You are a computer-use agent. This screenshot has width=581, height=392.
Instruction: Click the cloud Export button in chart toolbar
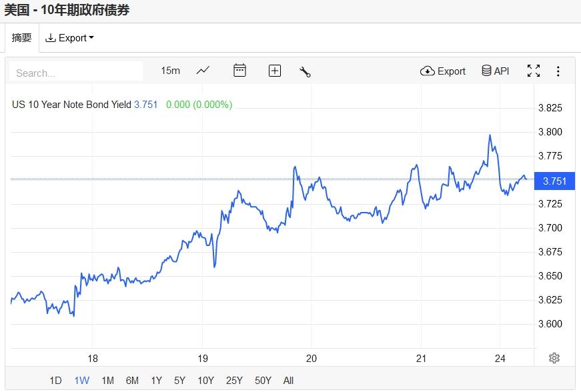(442, 71)
